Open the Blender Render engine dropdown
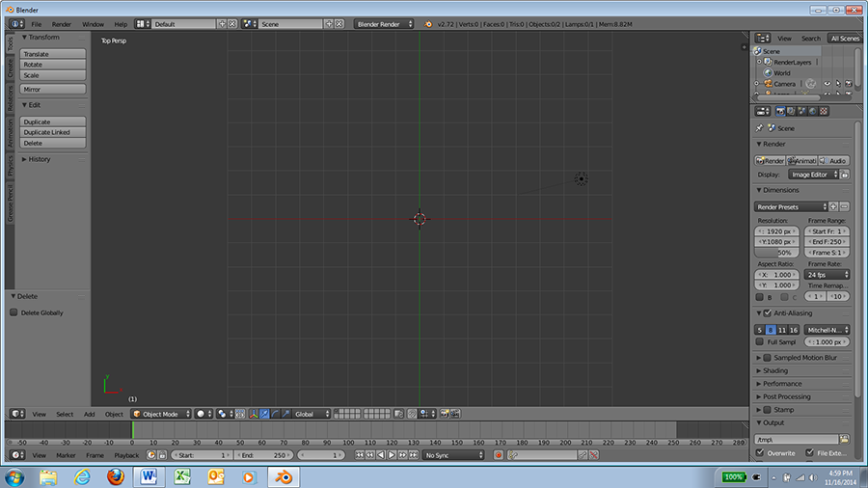This screenshot has height=488, width=868. 384,24
